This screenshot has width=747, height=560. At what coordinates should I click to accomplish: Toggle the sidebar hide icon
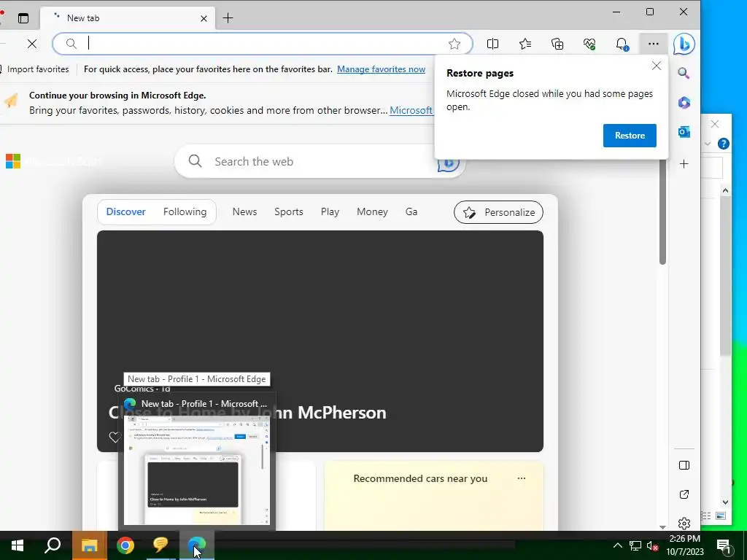click(684, 465)
